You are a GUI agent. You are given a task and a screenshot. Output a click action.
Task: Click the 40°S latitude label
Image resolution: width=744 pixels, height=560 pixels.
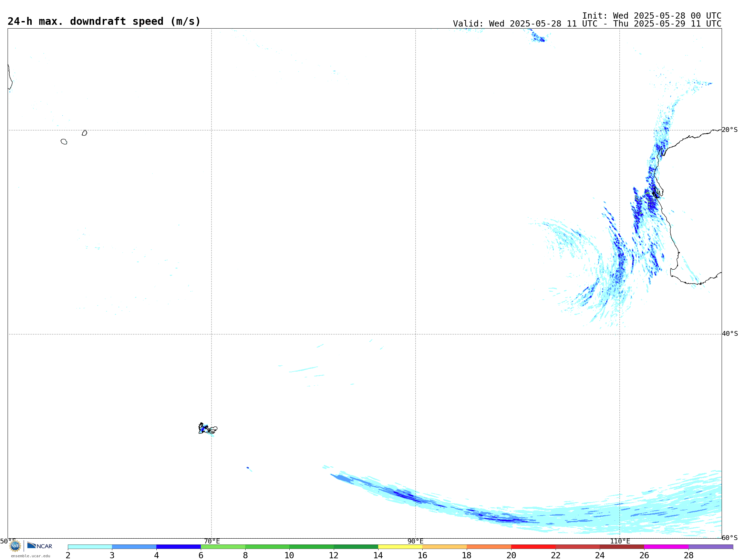pos(730,334)
